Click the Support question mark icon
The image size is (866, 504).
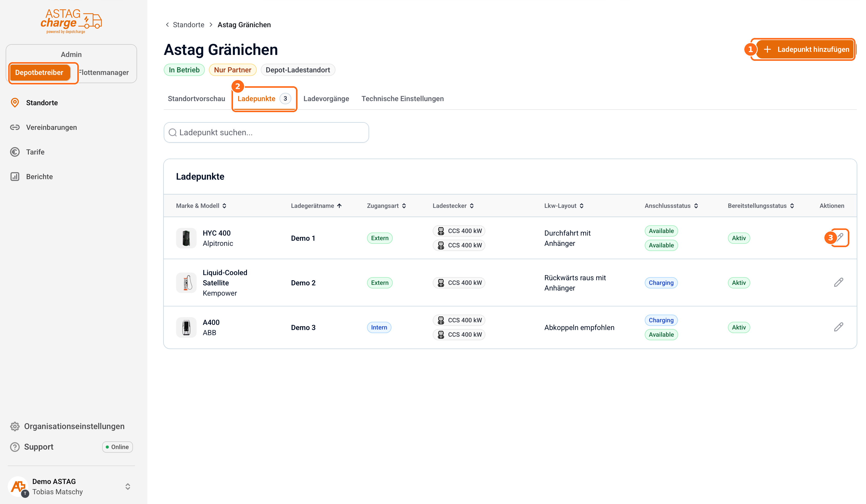pyautogui.click(x=15, y=447)
